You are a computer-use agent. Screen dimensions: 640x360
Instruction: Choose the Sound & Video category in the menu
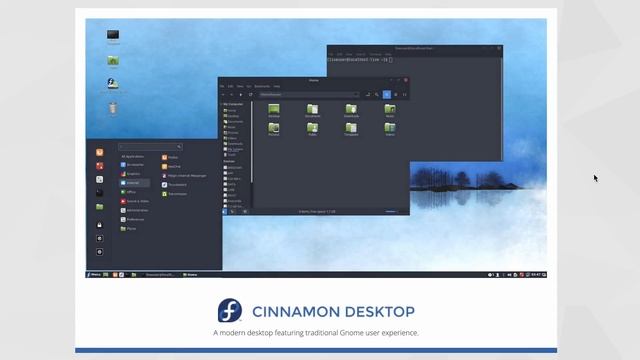point(135,201)
